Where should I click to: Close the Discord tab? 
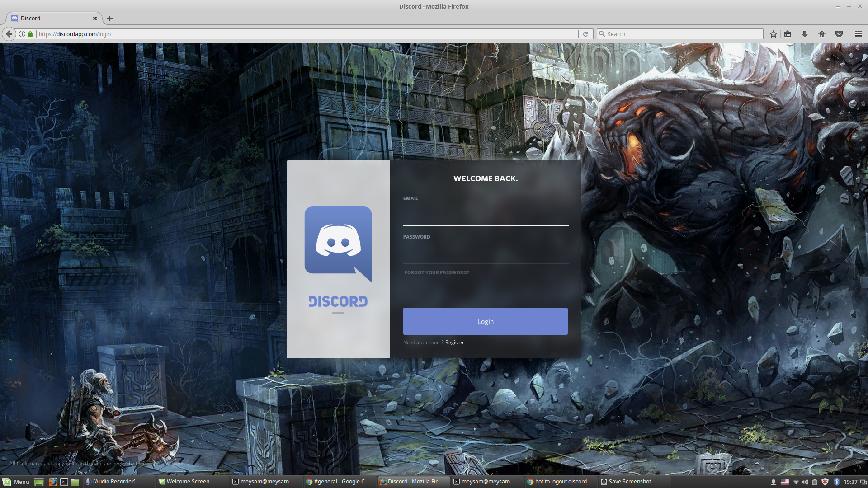[95, 19]
